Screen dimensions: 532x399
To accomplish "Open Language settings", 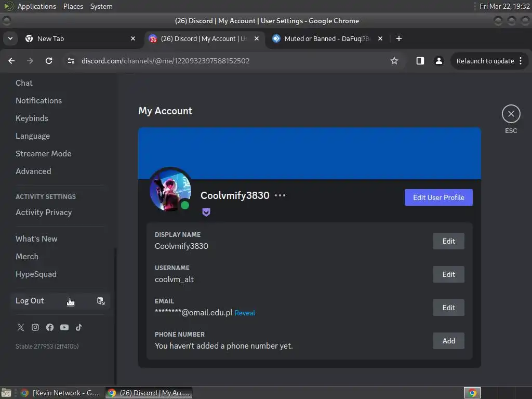I will tap(60, 136).
